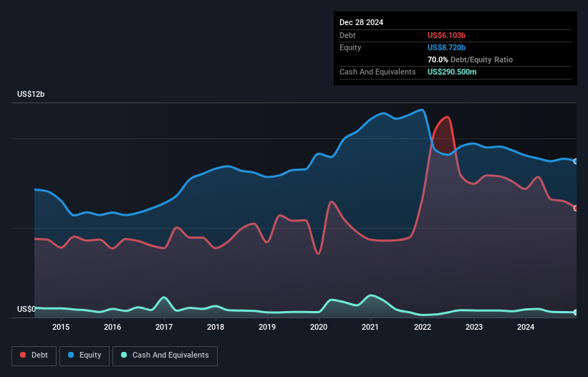The height and width of the screenshot is (377, 588).
Task: Click the US$8.720b equity value
Action: click(446, 47)
